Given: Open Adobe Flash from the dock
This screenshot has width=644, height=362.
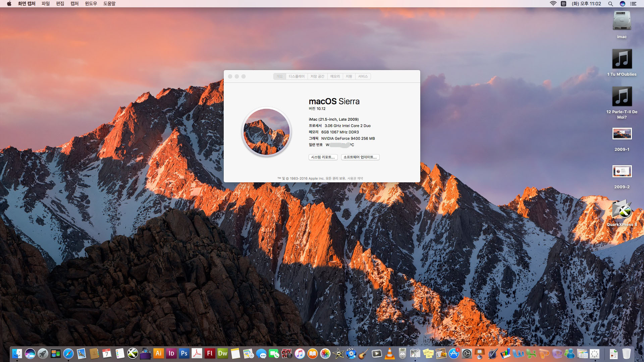Looking at the screenshot, I should coord(210,353).
